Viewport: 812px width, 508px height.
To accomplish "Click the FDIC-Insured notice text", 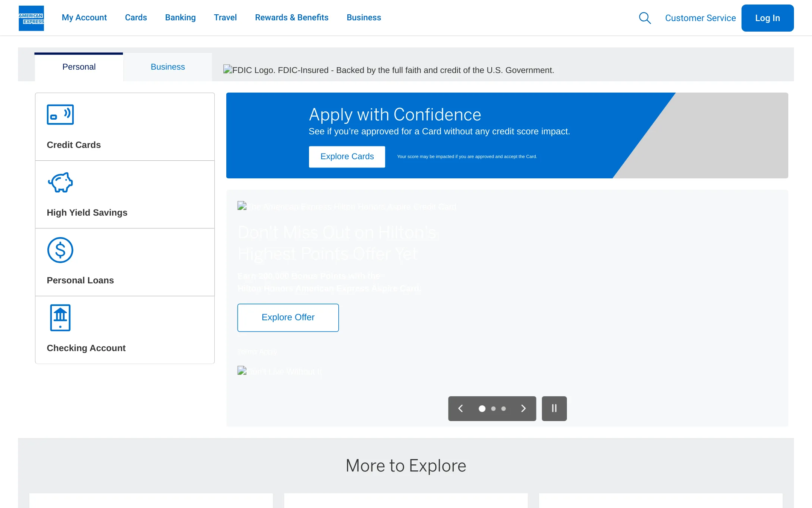I will pos(389,70).
